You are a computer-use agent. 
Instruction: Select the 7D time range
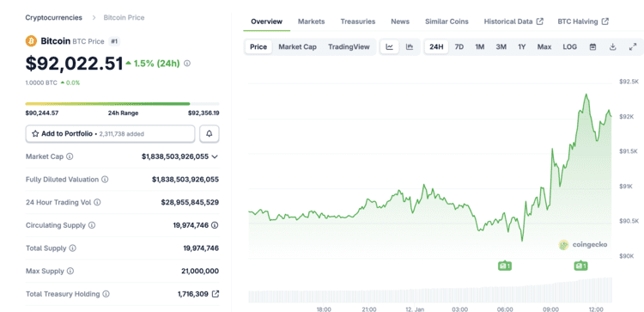click(x=459, y=47)
